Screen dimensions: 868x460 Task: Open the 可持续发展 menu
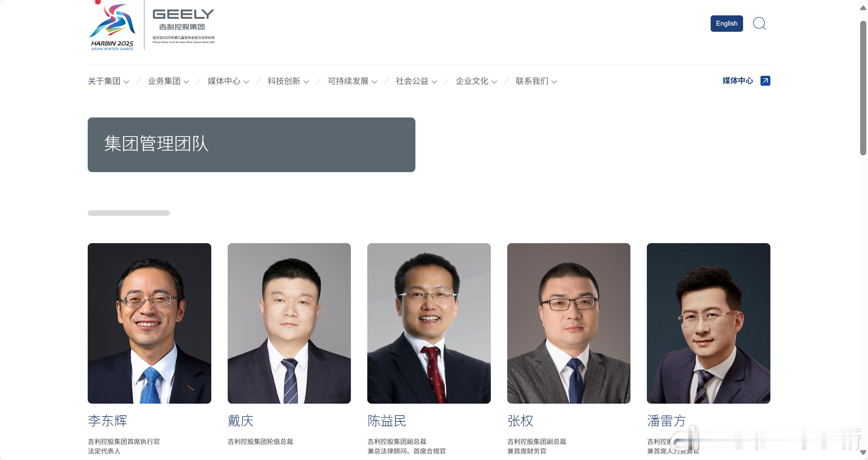click(352, 81)
